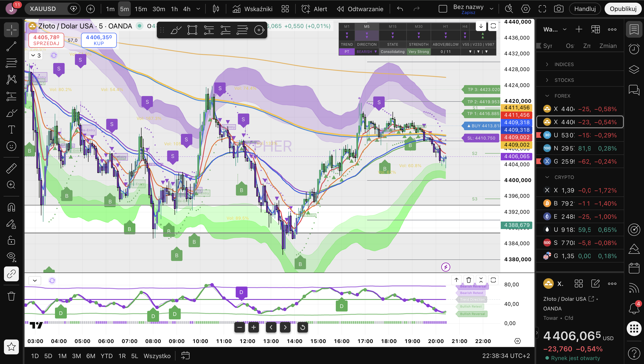Open the economic calendar panel
644x364 pixels.
[x=634, y=268]
